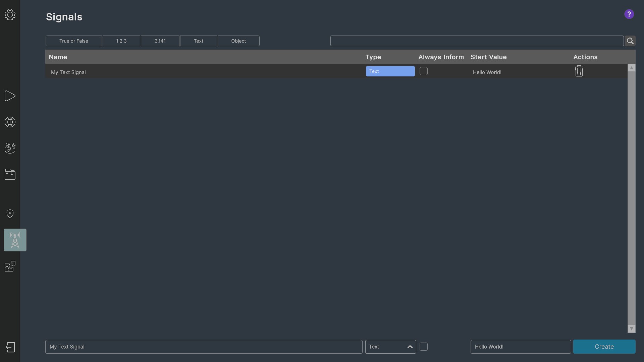
Task: Open the settings gear in the sidebar
Action: 10,15
